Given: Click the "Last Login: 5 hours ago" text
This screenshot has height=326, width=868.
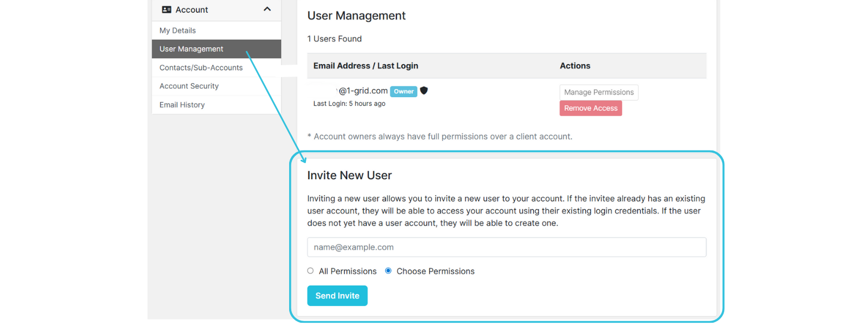Looking at the screenshot, I should pos(349,104).
